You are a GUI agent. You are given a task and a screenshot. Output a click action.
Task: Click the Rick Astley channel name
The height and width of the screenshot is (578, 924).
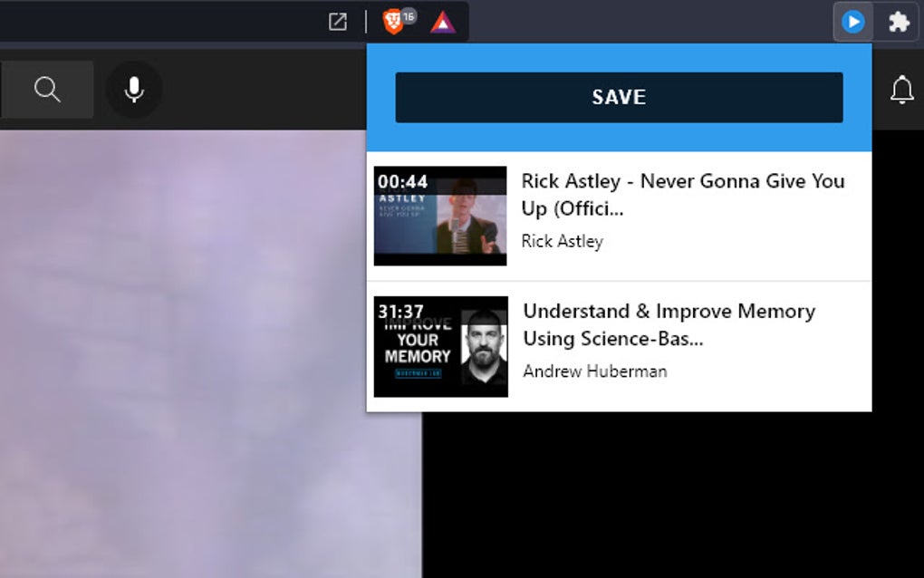click(x=563, y=241)
